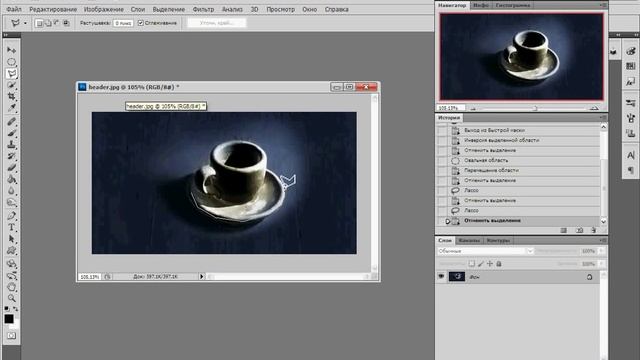Select the Healing Brush tool

coord(11,121)
